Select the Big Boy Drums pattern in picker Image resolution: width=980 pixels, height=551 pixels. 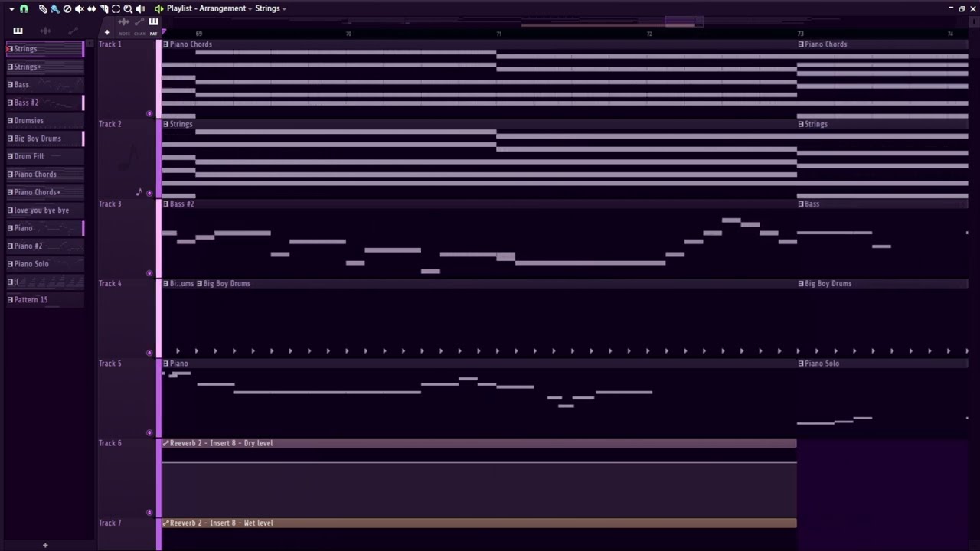(x=45, y=139)
